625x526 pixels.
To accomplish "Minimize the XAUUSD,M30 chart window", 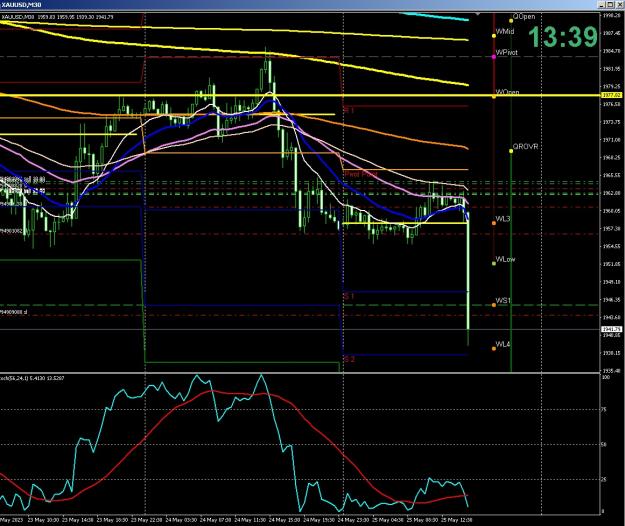I will [x=603, y=5].
